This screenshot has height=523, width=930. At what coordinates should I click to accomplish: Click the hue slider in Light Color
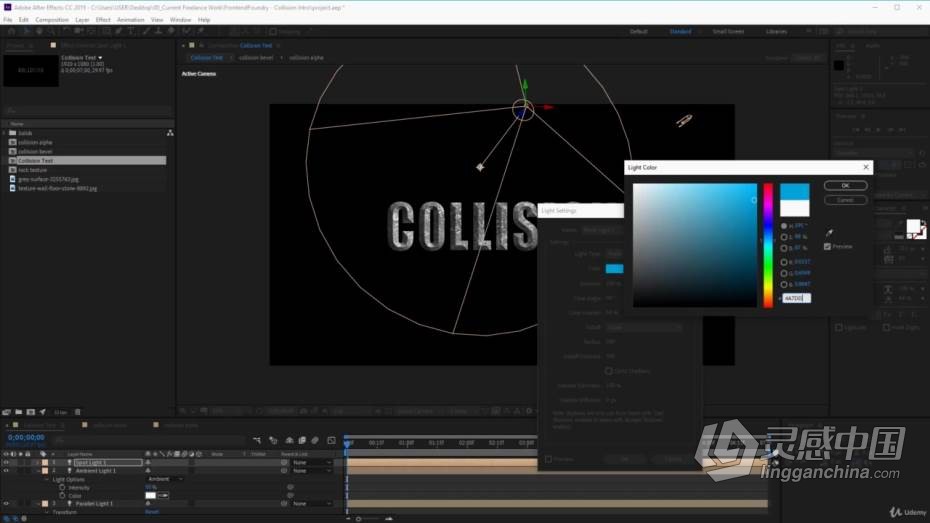768,245
